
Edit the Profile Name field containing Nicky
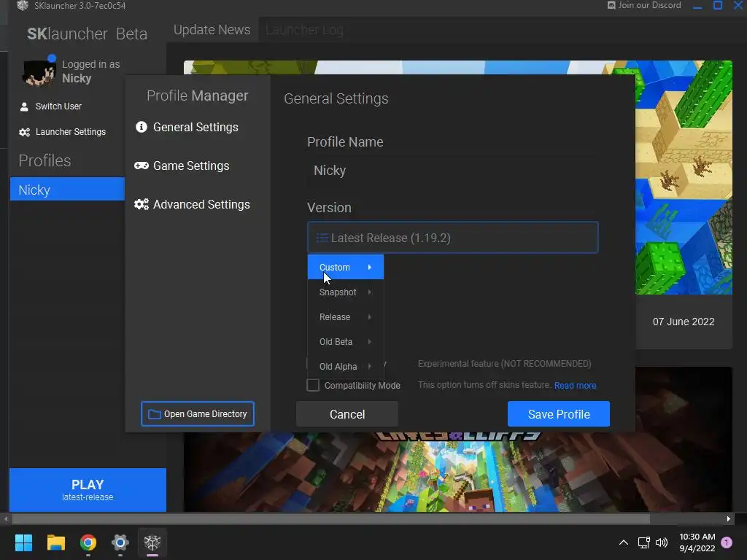click(x=452, y=171)
